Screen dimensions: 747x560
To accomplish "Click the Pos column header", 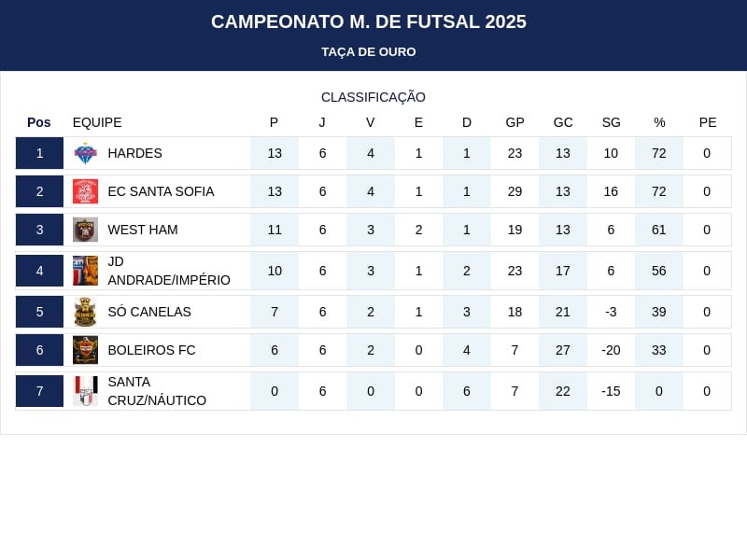I will click(39, 122).
